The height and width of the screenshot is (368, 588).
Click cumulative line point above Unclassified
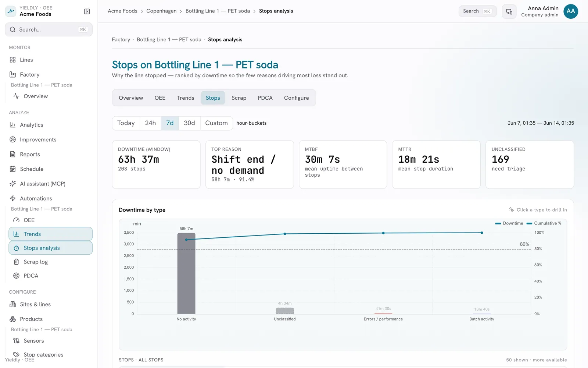pyautogui.click(x=285, y=234)
